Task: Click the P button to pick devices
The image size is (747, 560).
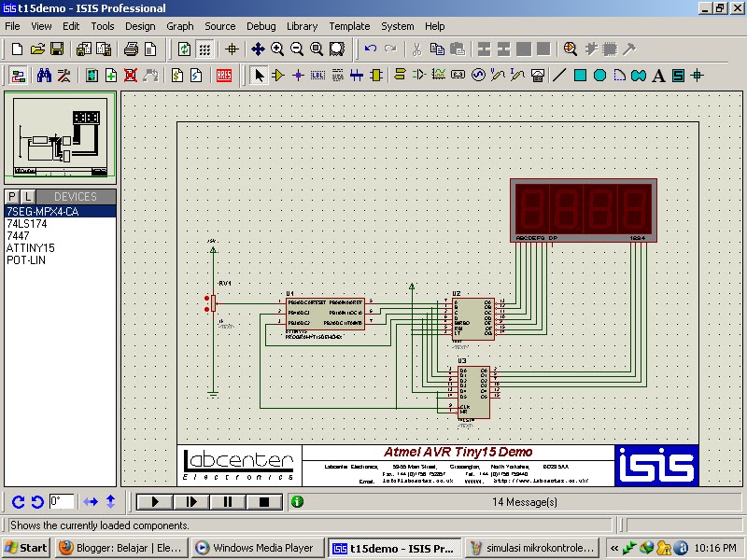Action: 9,197
